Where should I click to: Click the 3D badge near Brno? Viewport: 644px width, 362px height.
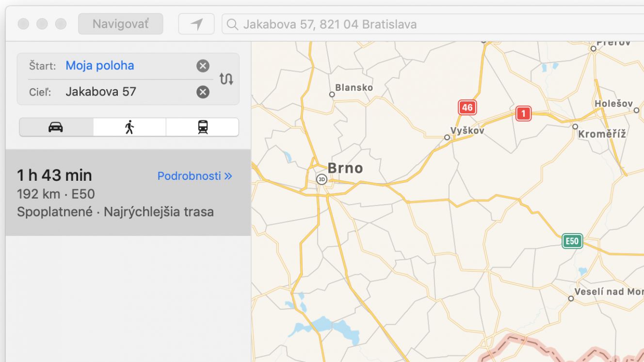point(322,179)
